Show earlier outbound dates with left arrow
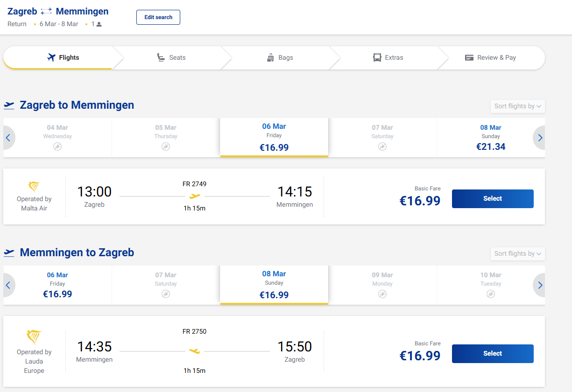This screenshot has width=572, height=392. 8,138
